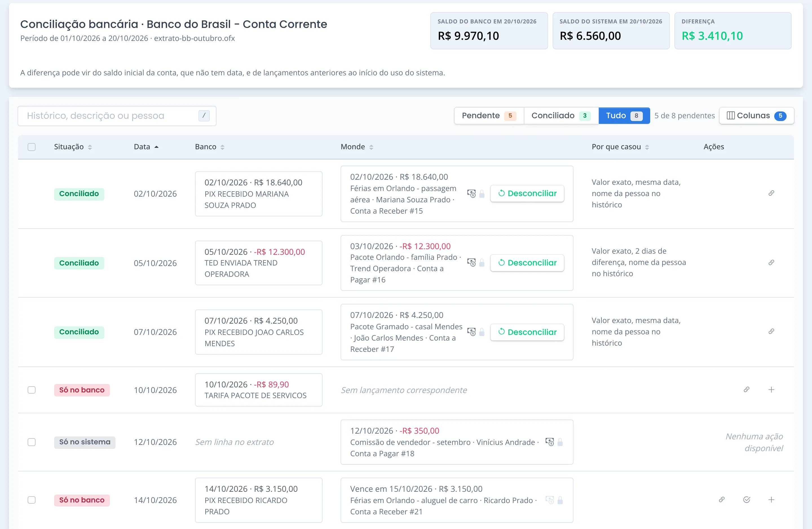The image size is (812, 529).
Task: Click link icon in João Carlos Mendes row
Action: coord(771,332)
